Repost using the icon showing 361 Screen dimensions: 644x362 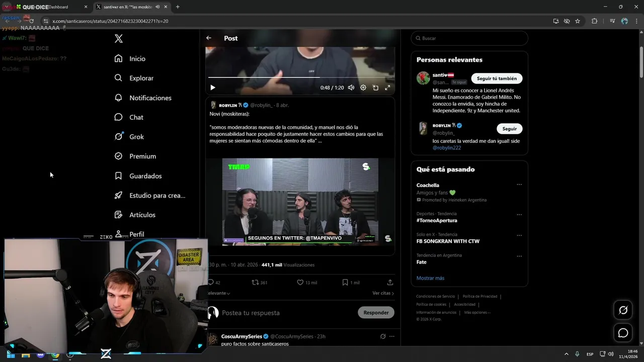click(256, 283)
